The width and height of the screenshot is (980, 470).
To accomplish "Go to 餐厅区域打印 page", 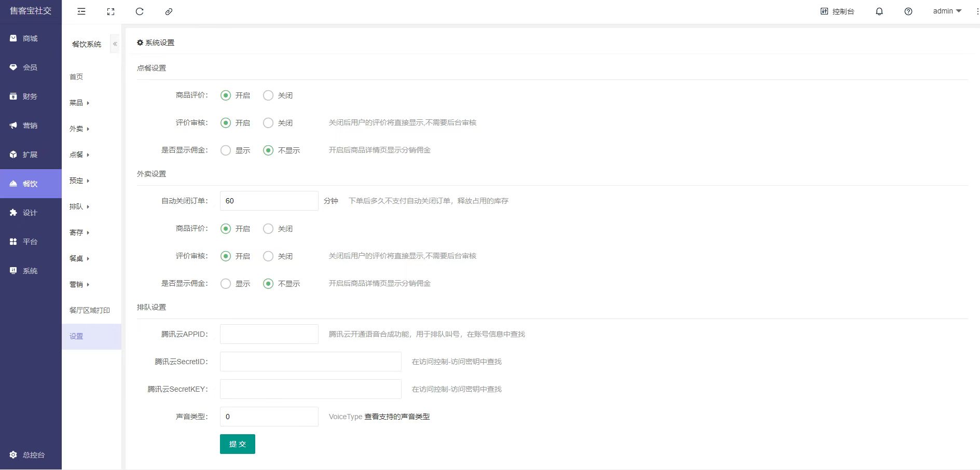I will click(90, 310).
